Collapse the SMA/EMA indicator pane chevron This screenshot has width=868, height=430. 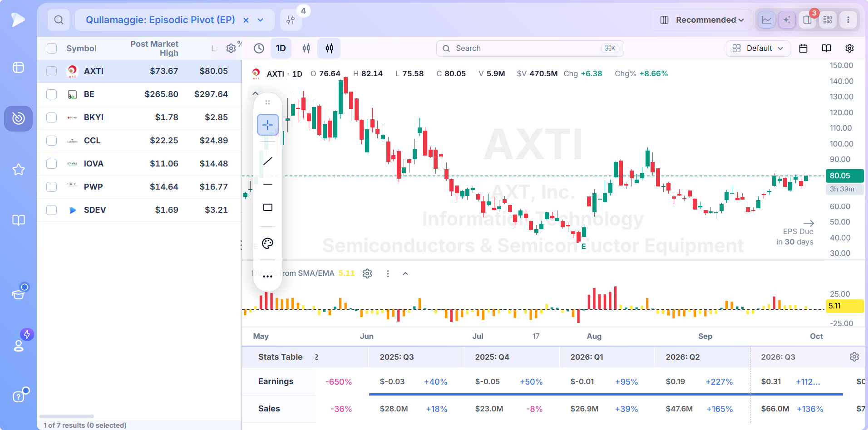point(405,274)
